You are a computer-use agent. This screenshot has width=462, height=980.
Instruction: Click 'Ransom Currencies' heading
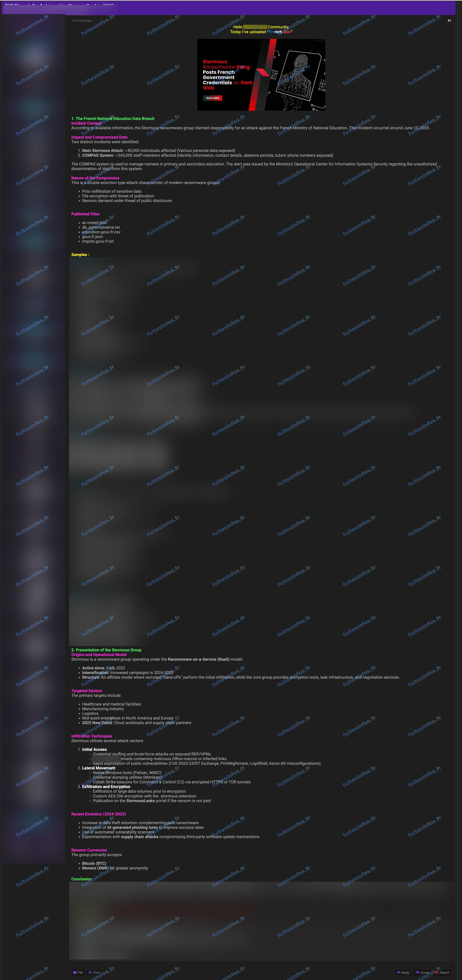click(89, 850)
